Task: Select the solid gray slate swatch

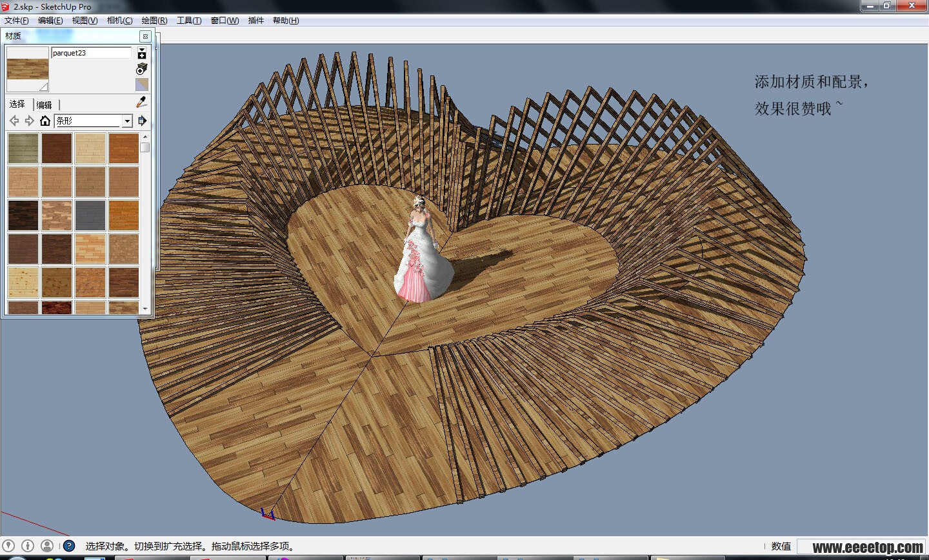Action: 90,215
